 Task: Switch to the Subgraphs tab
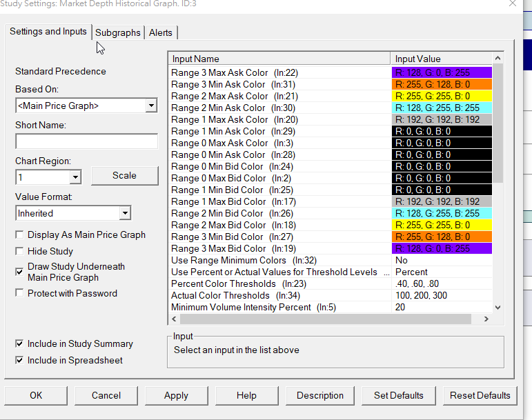(117, 32)
